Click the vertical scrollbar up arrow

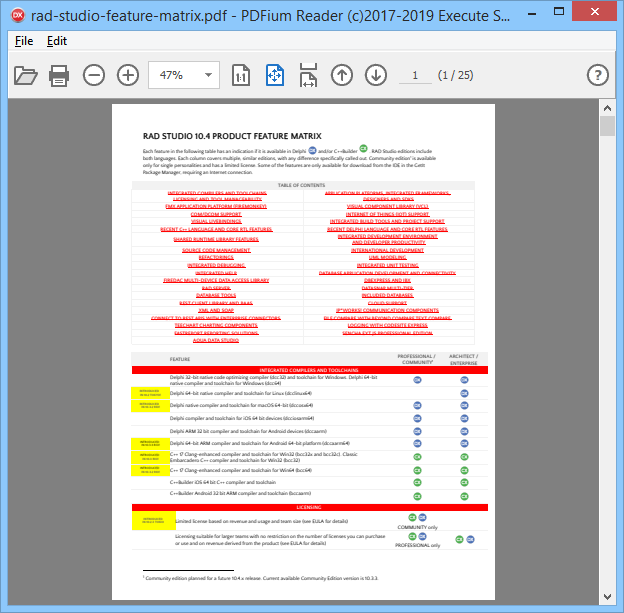607,108
